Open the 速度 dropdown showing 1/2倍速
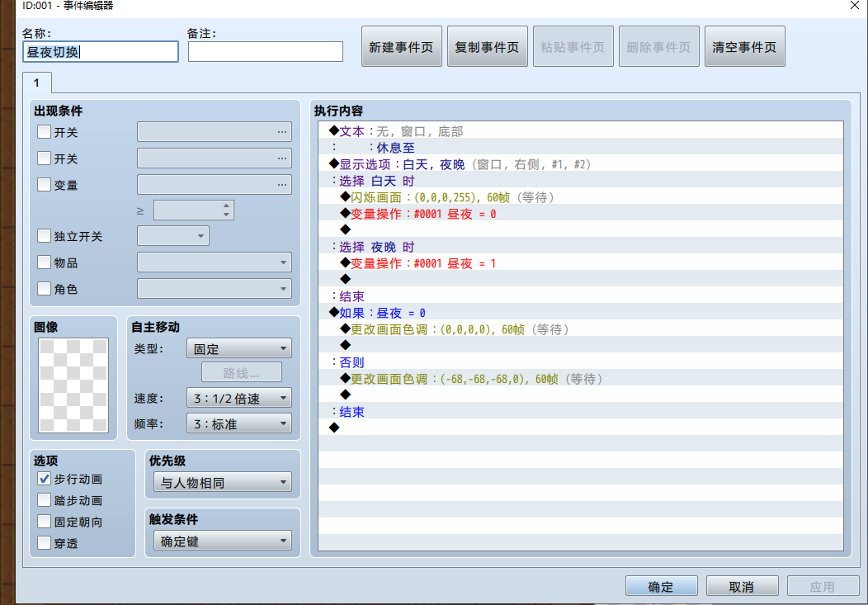Viewport: 868px width, 605px height. 239,398
